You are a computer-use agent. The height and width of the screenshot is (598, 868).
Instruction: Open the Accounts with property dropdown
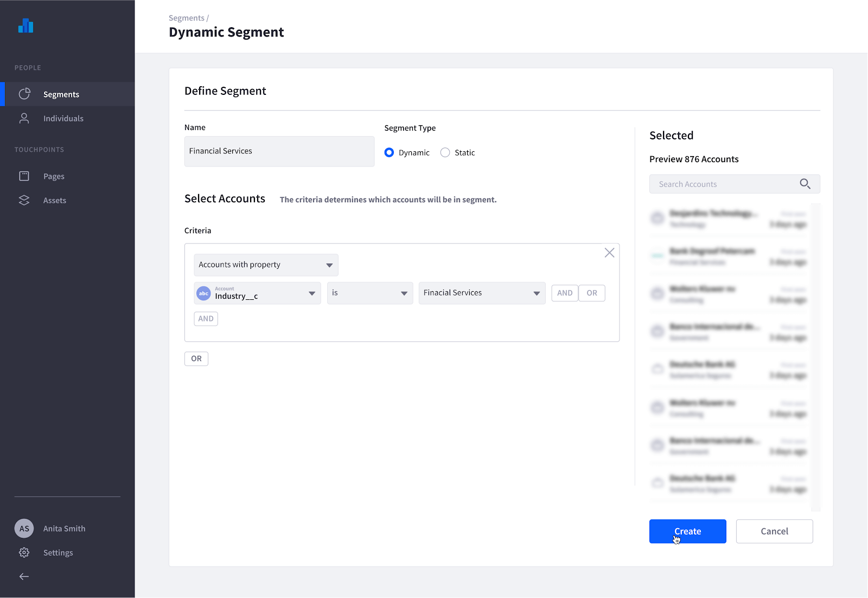(265, 265)
